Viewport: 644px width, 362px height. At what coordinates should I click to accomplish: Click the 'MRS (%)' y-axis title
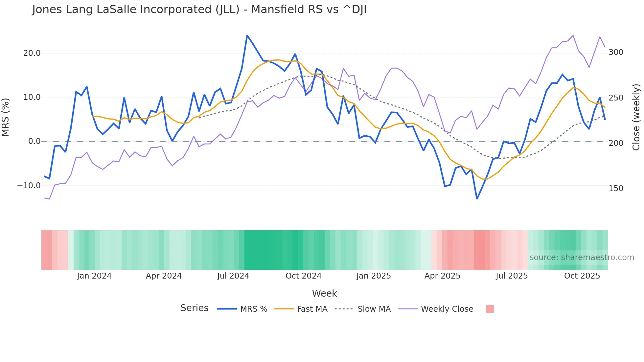pos(6,117)
